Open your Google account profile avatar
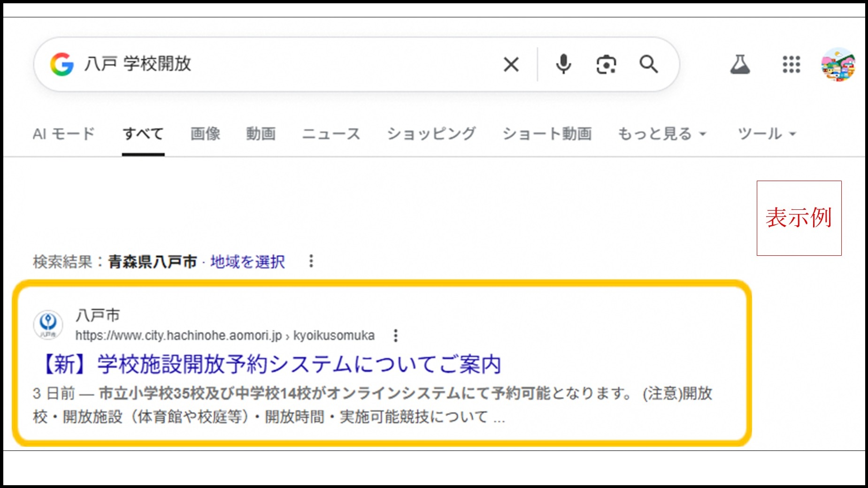 [x=839, y=66]
